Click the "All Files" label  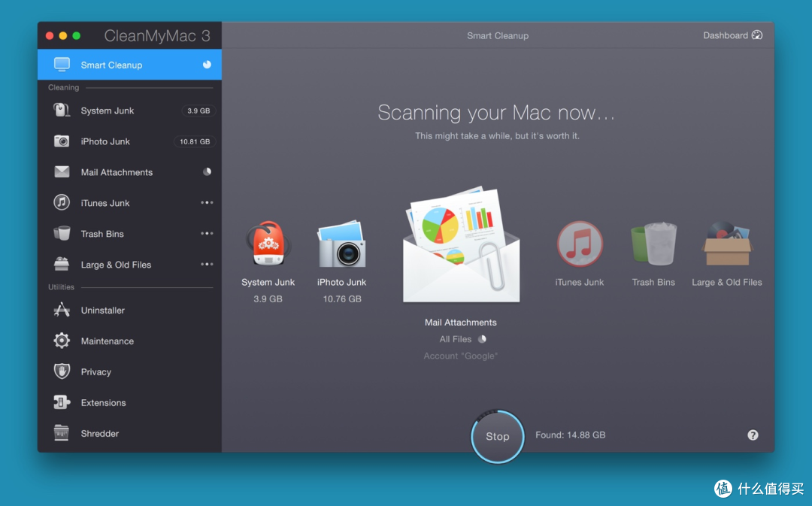455,339
